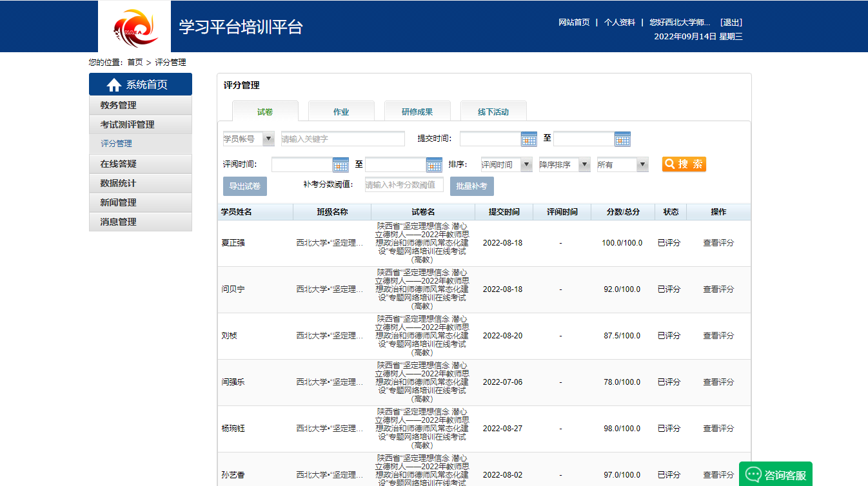Switch to the 研修成果 tab
Viewport: 868px width, 486px height.
point(417,112)
